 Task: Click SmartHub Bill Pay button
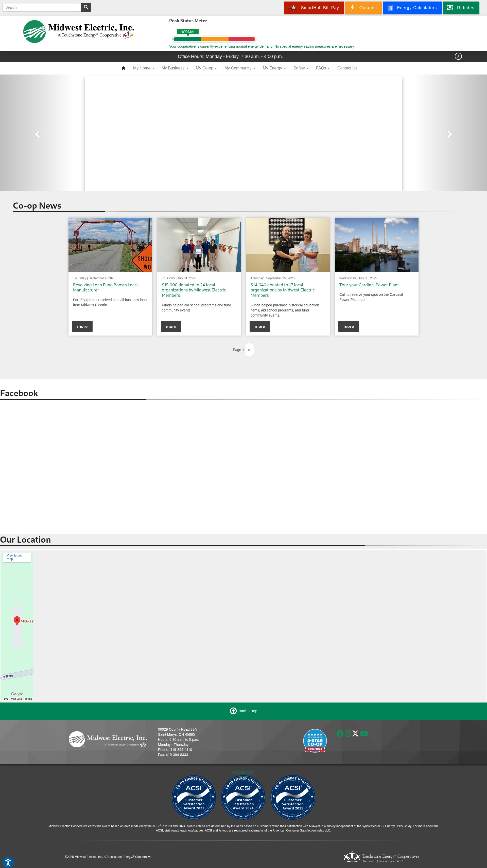tap(314, 8)
